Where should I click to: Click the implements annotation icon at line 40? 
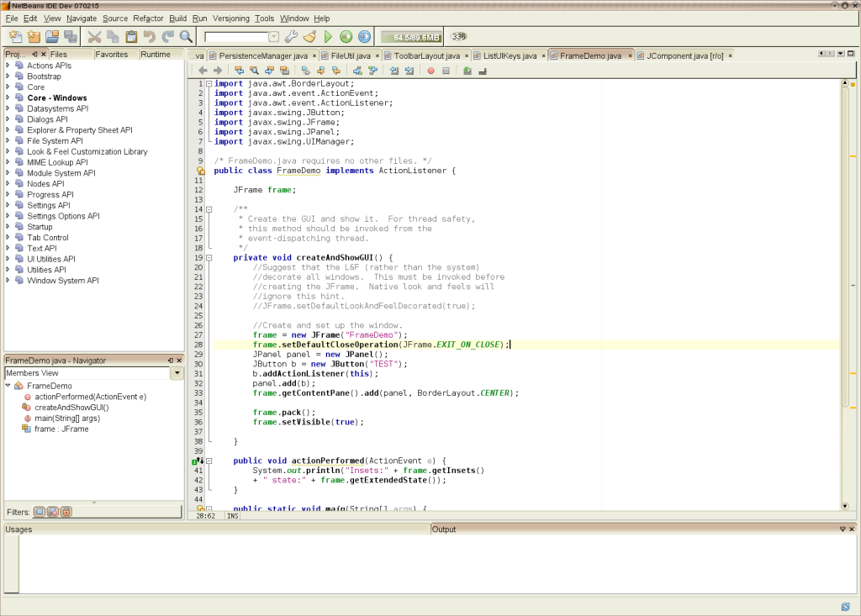click(197, 461)
